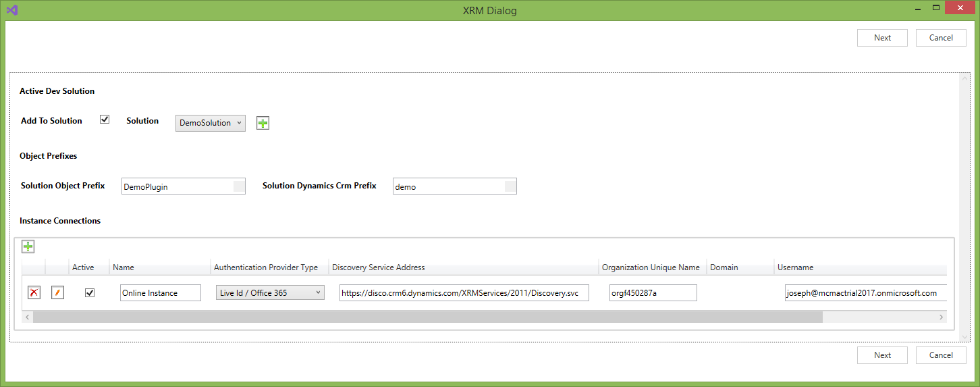
Task: Click the Solution Object Prefix text field
Action: click(177, 186)
